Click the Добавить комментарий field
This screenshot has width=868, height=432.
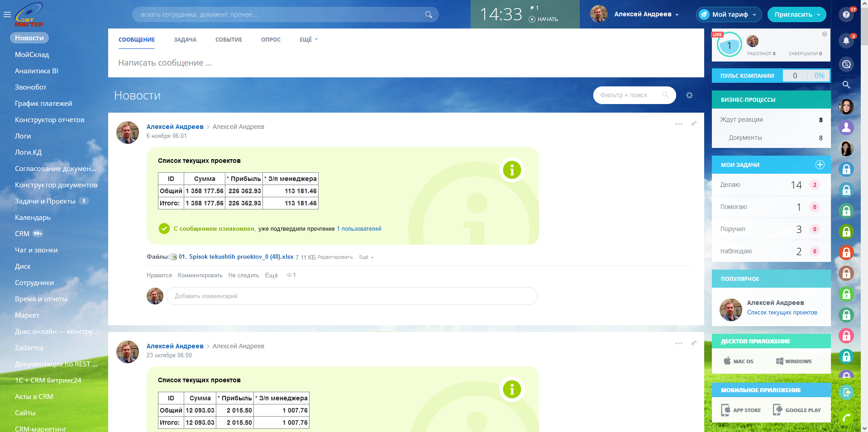point(352,296)
